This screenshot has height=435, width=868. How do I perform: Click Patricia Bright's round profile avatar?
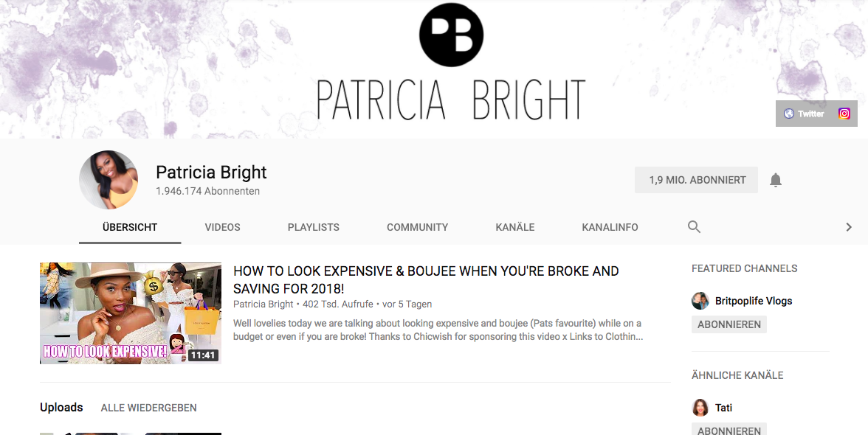[x=108, y=180]
